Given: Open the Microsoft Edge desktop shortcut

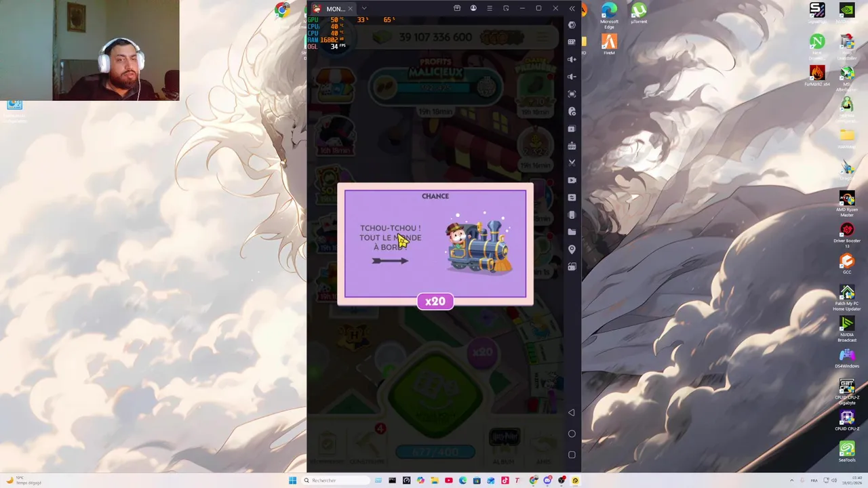Looking at the screenshot, I should [609, 14].
